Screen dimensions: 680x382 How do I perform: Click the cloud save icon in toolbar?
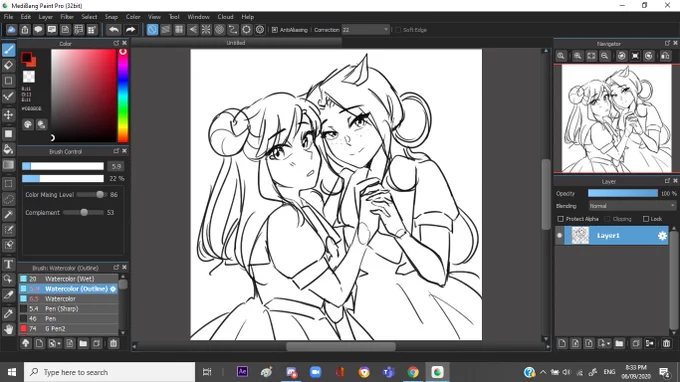pos(11,29)
